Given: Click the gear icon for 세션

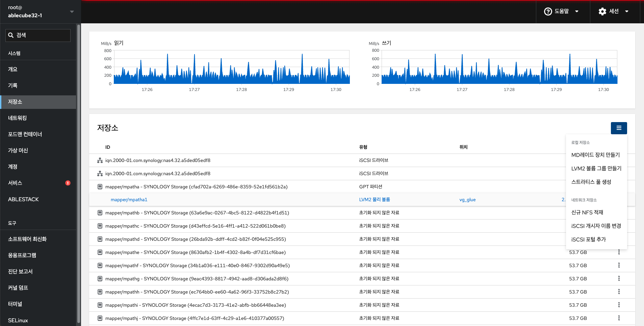Looking at the screenshot, I should (602, 11).
